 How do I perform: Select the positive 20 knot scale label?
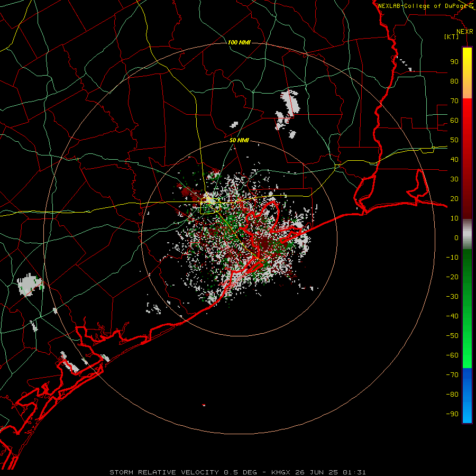[x=454, y=198]
